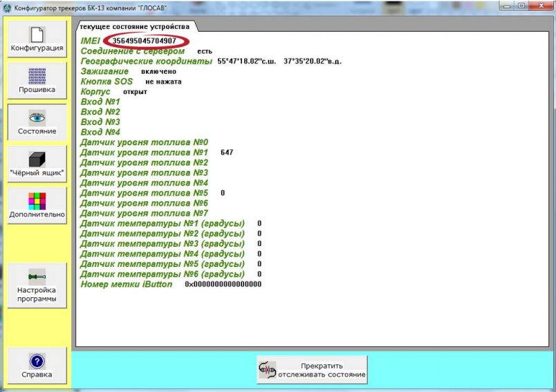Open Настройка программы settings
Screen dimensions: 556x392
(37, 286)
